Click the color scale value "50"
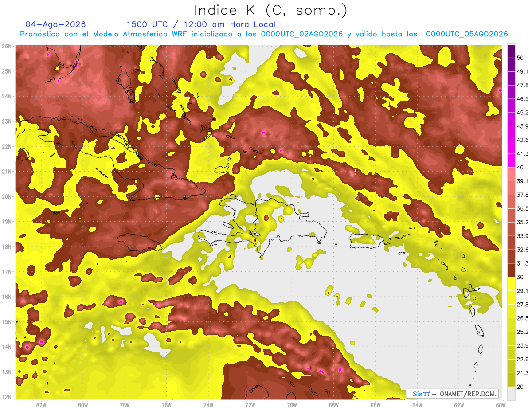Image resolution: width=532 pixels, height=411 pixels. click(521, 58)
